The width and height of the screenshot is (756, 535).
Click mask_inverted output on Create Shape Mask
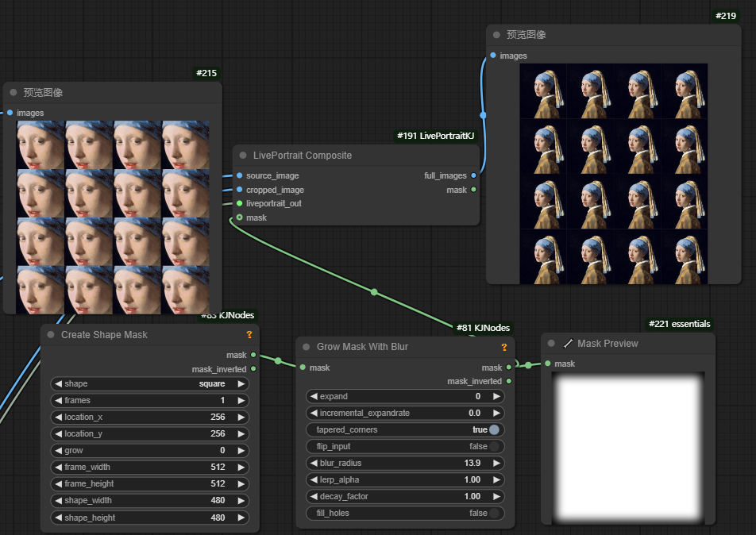tap(253, 369)
